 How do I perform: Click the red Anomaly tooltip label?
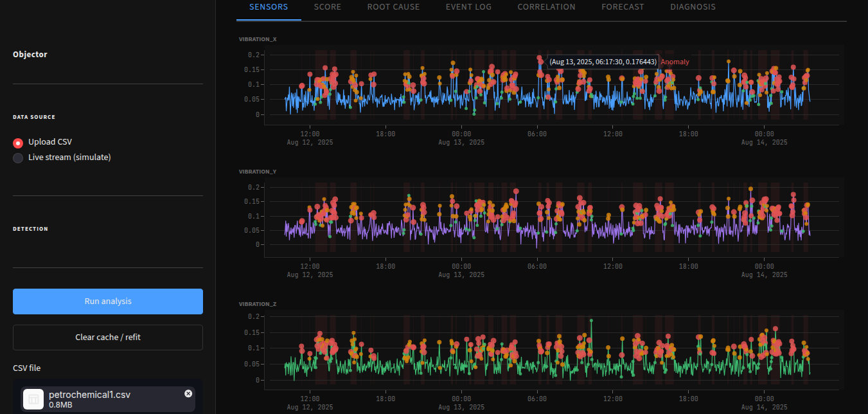(675, 62)
